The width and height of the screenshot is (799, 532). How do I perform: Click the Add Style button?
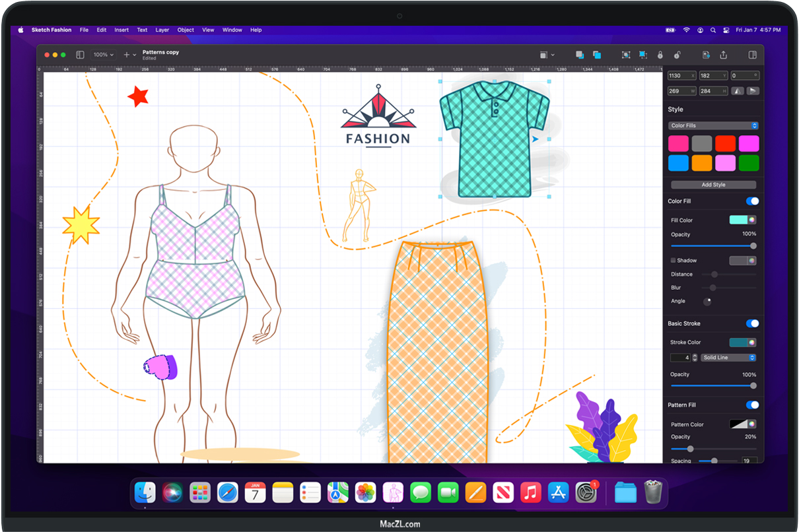(x=713, y=185)
